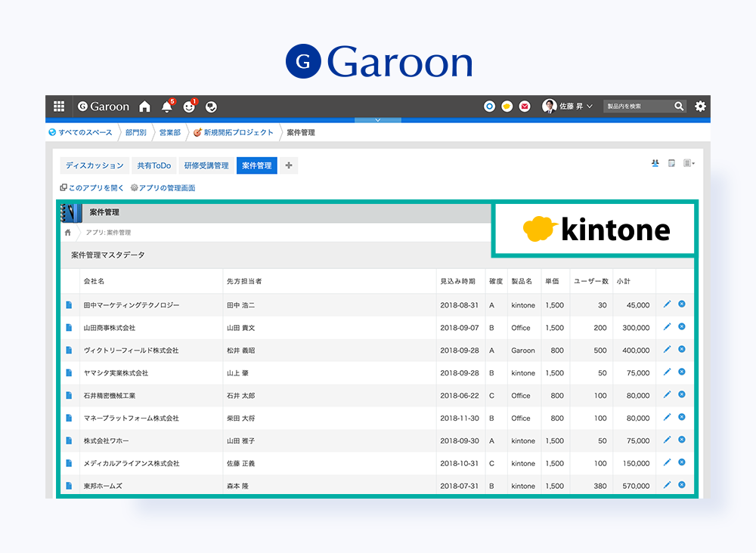Click the 確度 column header

pyautogui.click(x=496, y=281)
